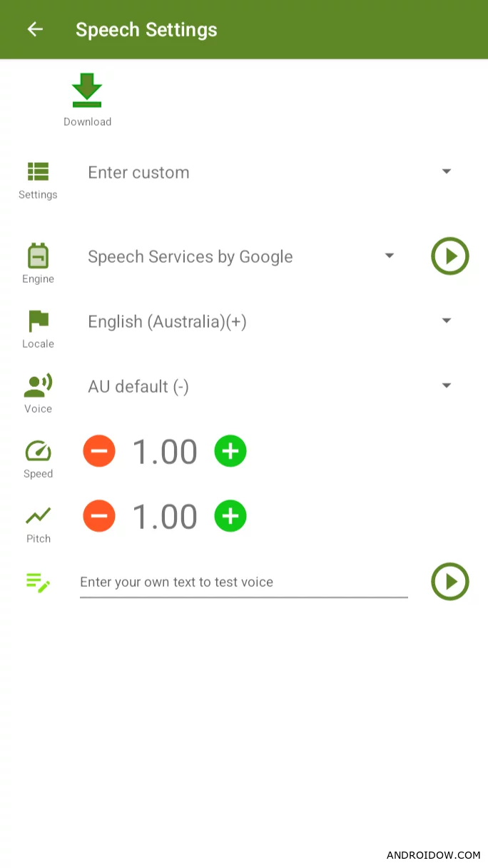Tap the Speed gauge icon
Viewport: 488px width, 868px height.
pyautogui.click(x=38, y=451)
